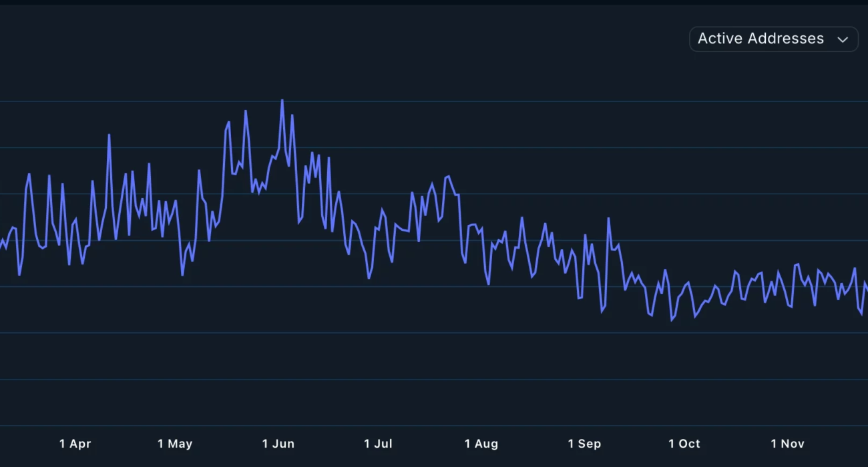
Task: Select the 1 Nov date label
Action: 787,444
